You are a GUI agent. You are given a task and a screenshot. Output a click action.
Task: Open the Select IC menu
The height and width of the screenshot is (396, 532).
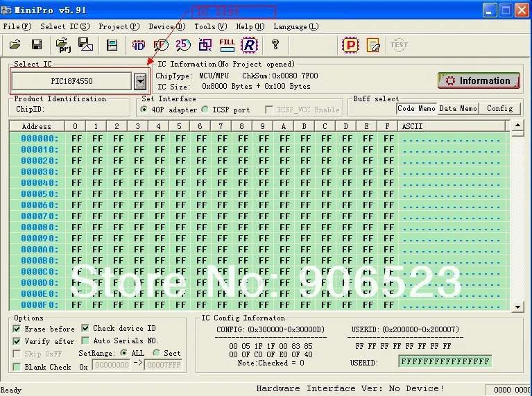click(x=65, y=26)
